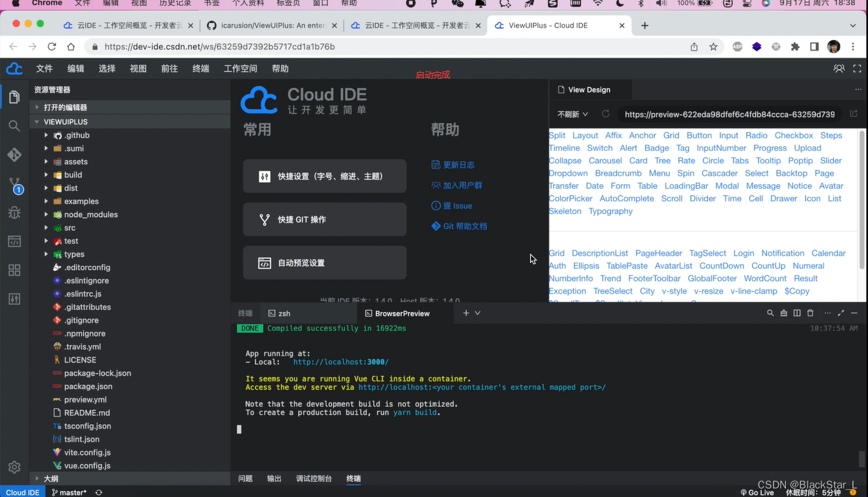Viewport: 868px width, 497px height.
Task: Click 自动预览设置 button
Action: [325, 263]
